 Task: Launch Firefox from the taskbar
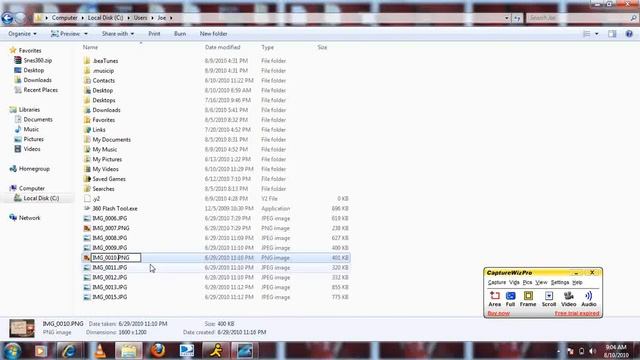pyautogui.click(x=158, y=351)
